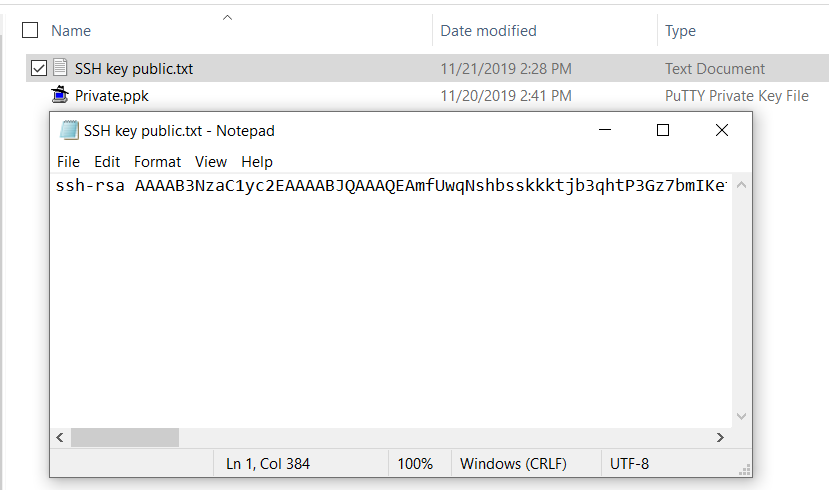Screen dimensions: 829x490
Task: Toggle the select all files checkbox
Action: click(x=30, y=31)
